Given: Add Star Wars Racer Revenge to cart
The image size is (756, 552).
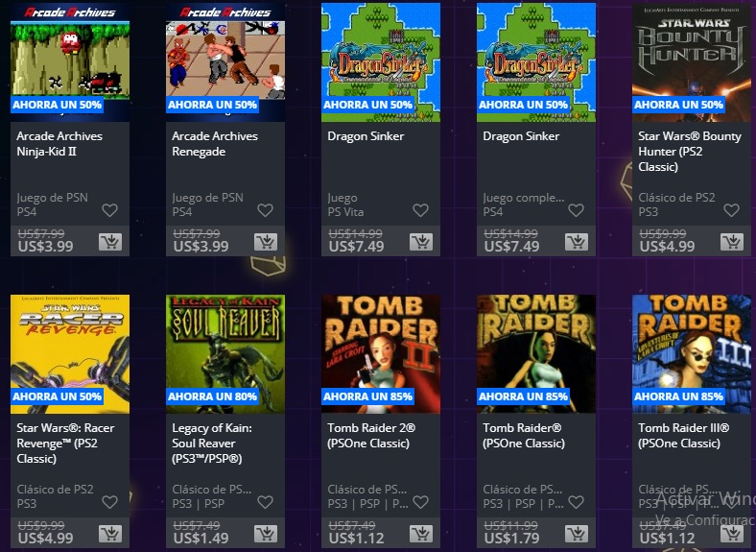Looking at the screenshot, I should point(110,534).
